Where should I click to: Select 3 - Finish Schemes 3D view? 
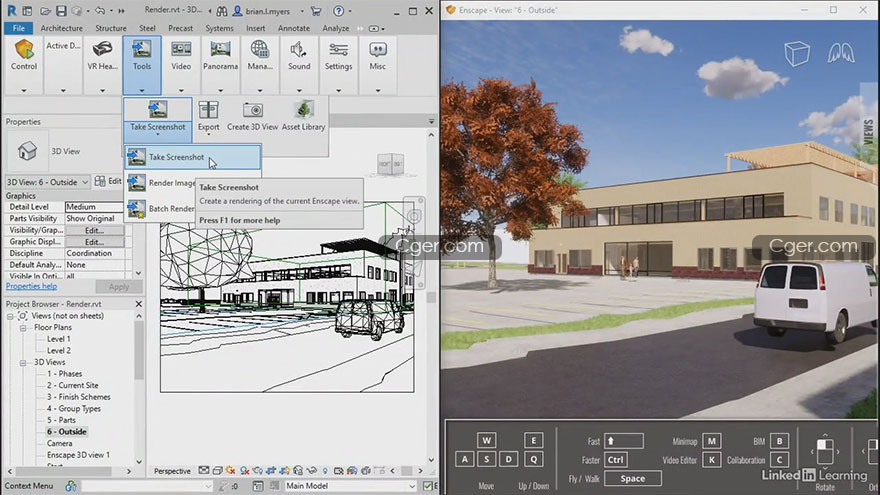click(x=79, y=397)
